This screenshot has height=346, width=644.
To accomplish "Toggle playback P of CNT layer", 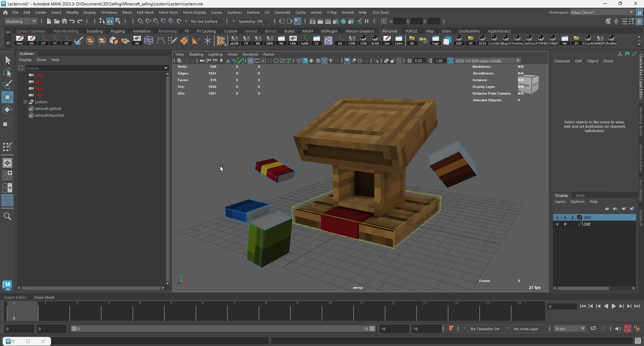I will pyautogui.click(x=565, y=224).
